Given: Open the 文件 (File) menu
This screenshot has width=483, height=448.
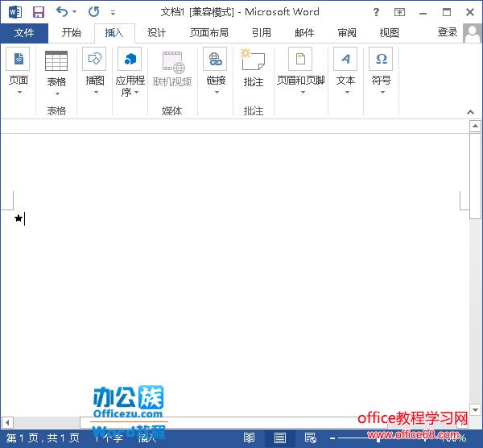Looking at the screenshot, I should click(x=24, y=33).
